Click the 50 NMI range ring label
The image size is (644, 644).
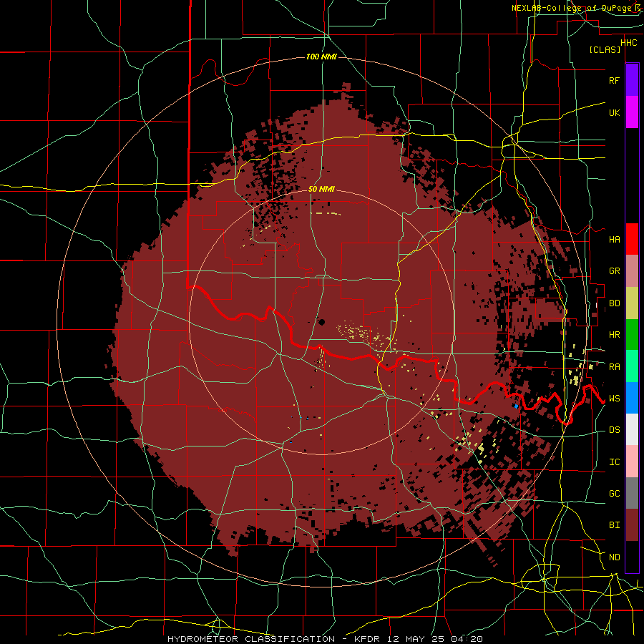click(321, 190)
